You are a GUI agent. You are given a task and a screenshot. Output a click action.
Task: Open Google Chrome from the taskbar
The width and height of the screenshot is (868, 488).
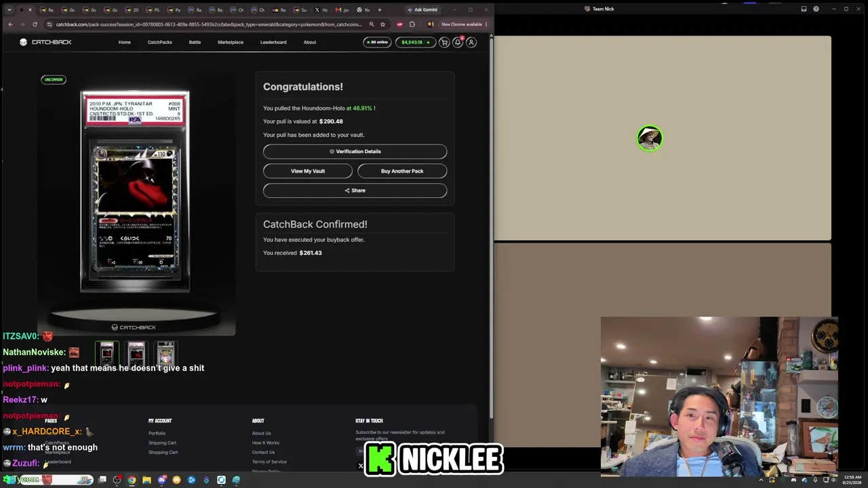tap(132, 480)
